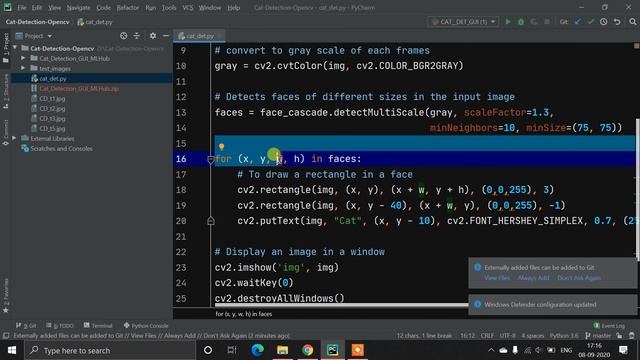The height and width of the screenshot is (360, 640).
Task: Open the Window menu
Action: pos(210,7)
